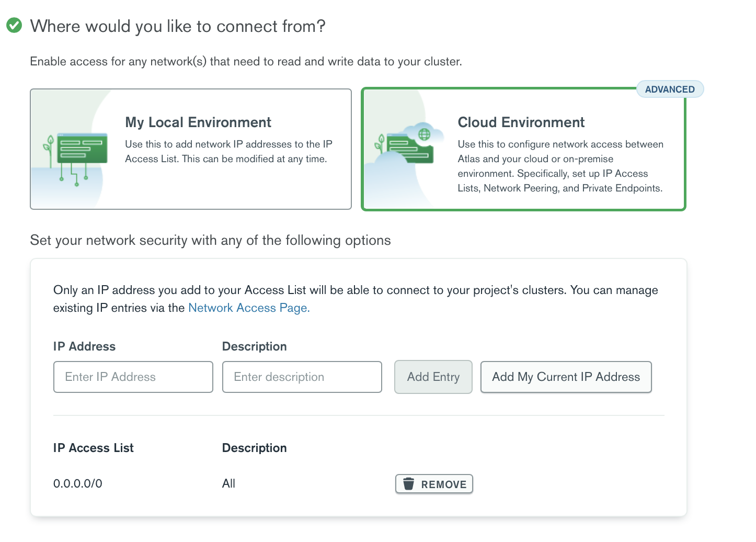Click the Cloud Environment description text
756x542 pixels.
(560, 166)
